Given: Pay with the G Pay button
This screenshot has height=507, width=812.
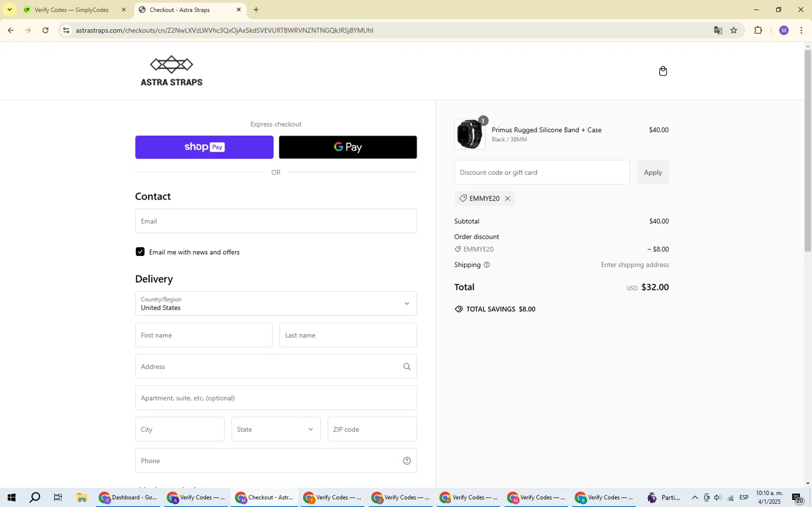Looking at the screenshot, I should tap(348, 147).
